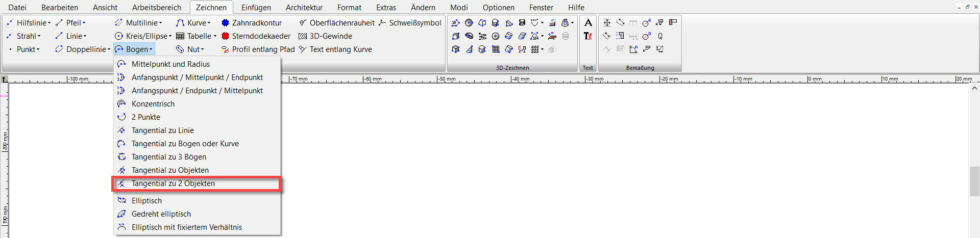Open the Optionen menu

pyautogui.click(x=499, y=7)
